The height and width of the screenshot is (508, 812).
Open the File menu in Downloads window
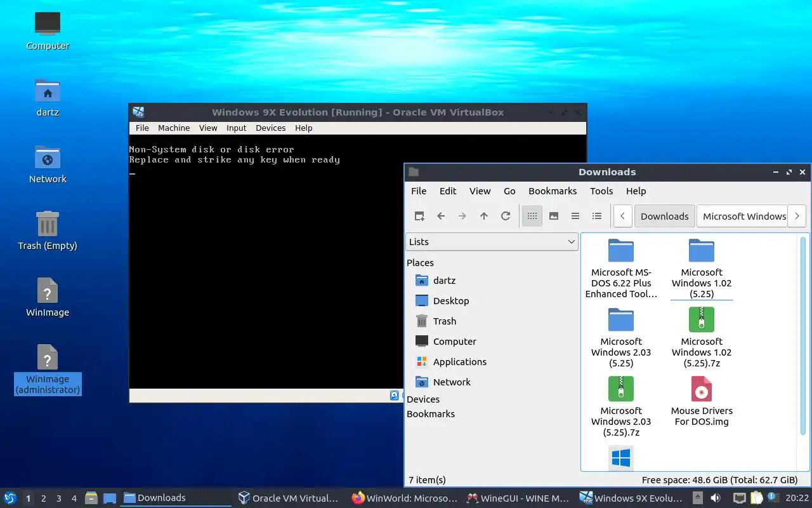419,191
